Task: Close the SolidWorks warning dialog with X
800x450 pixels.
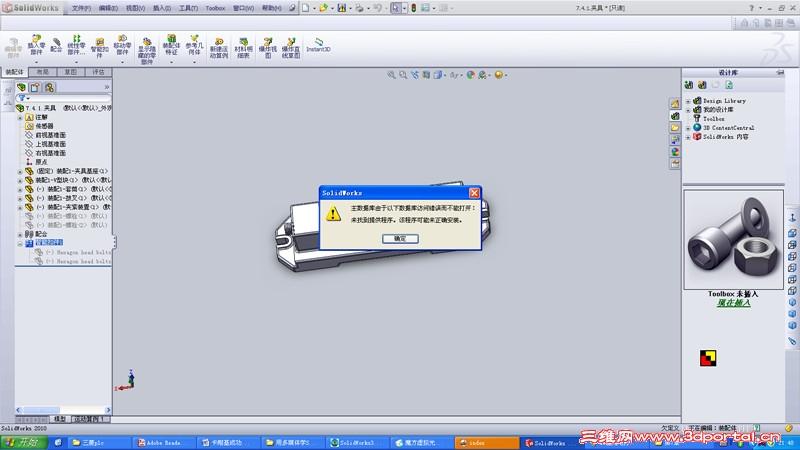Action: (474, 192)
